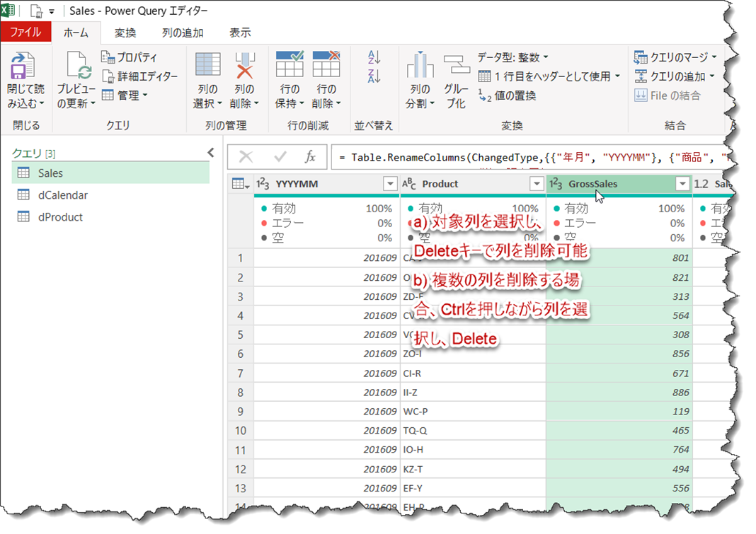This screenshot has width=756, height=534.
Task: Click the GrossSales cell with value 764
Action: pyautogui.click(x=619, y=450)
